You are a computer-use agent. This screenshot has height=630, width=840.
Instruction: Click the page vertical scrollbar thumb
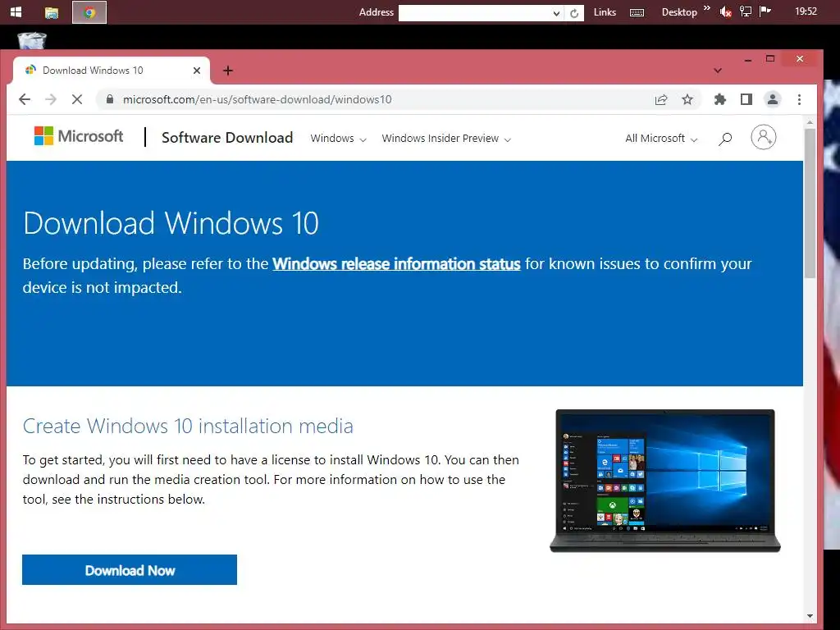[x=810, y=203]
